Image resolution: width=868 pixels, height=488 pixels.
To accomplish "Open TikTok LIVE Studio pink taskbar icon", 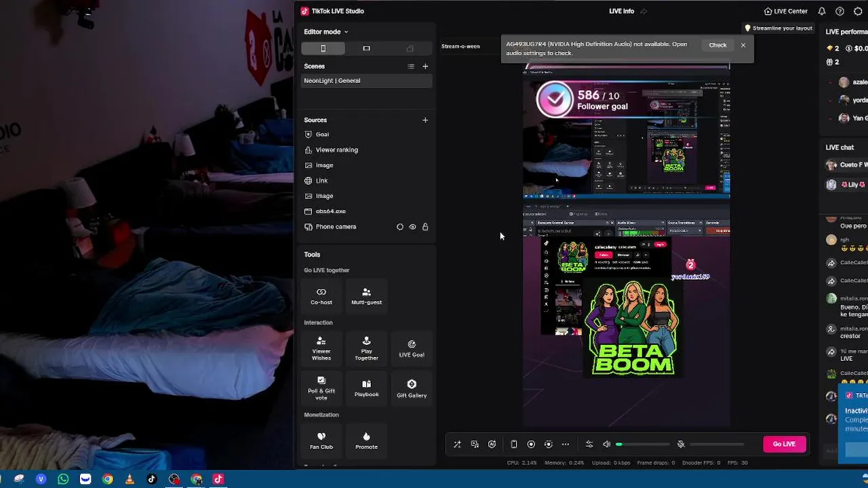I will pos(218,479).
